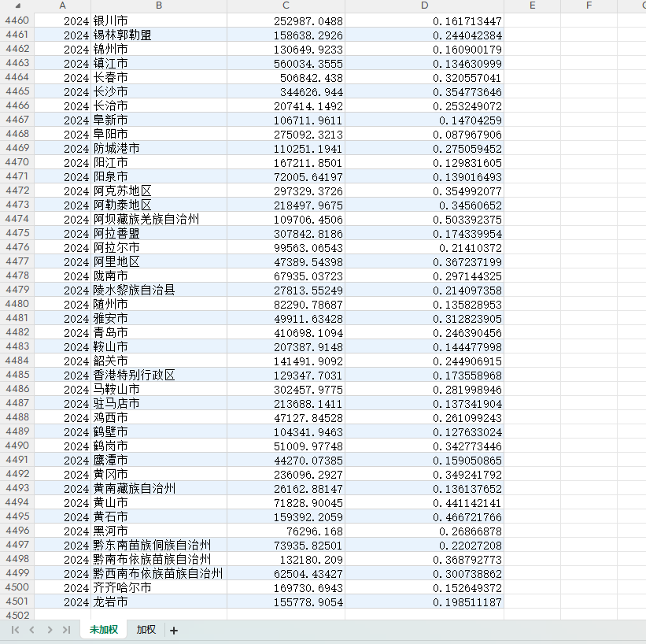Select column B header
Viewport: 646px width, 644px height.
(159, 6)
